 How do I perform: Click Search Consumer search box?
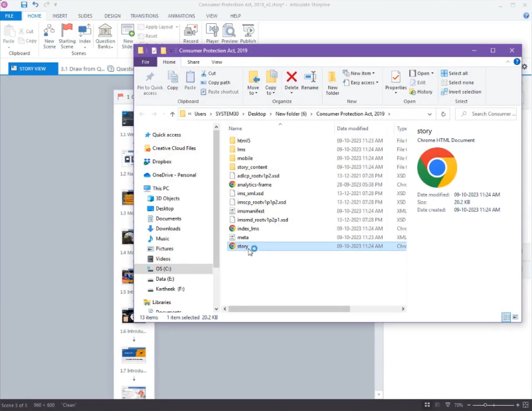486,114
